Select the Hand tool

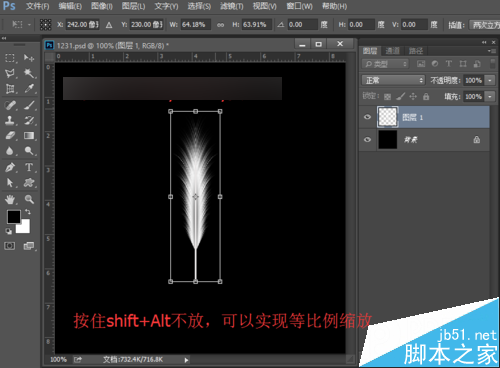click(10, 199)
